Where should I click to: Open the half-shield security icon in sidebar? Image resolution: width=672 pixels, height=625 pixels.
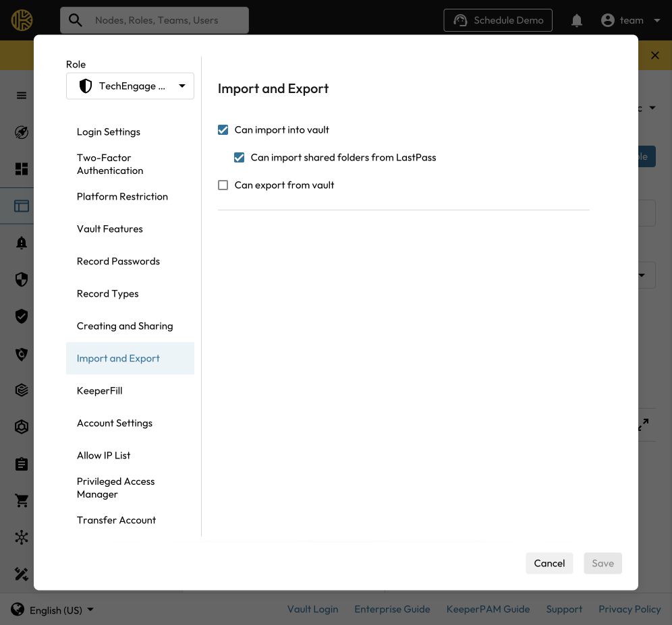click(22, 279)
